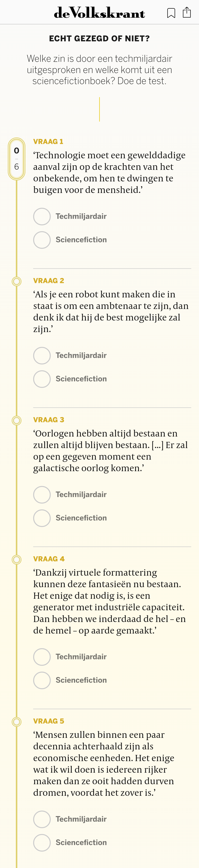The width and height of the screenshot is (199, 868).
Task: Click the 'Echt gezegd of niet?' heading
Action: [x=99, y=39]
